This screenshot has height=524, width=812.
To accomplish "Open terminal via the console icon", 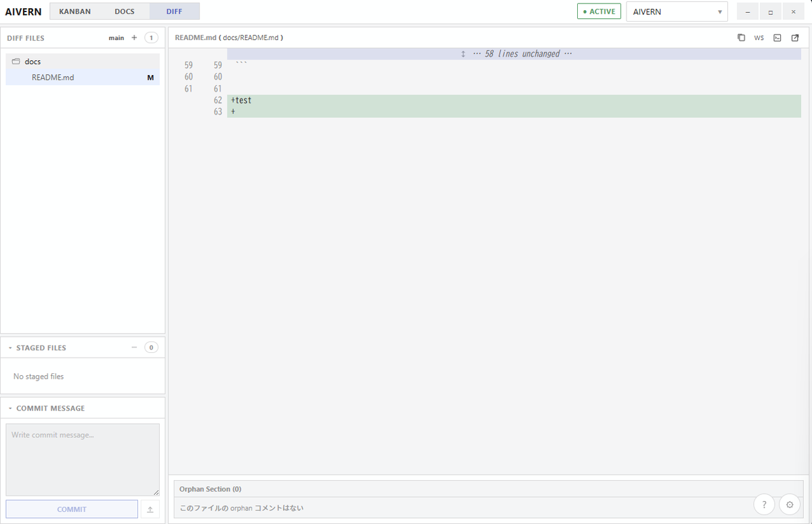I will click(777, 38).
